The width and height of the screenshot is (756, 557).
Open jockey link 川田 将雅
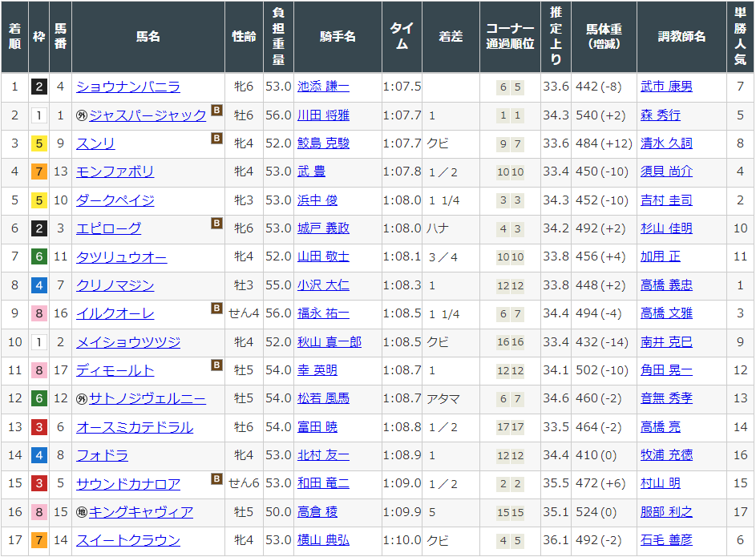click(x=324, y=115)
